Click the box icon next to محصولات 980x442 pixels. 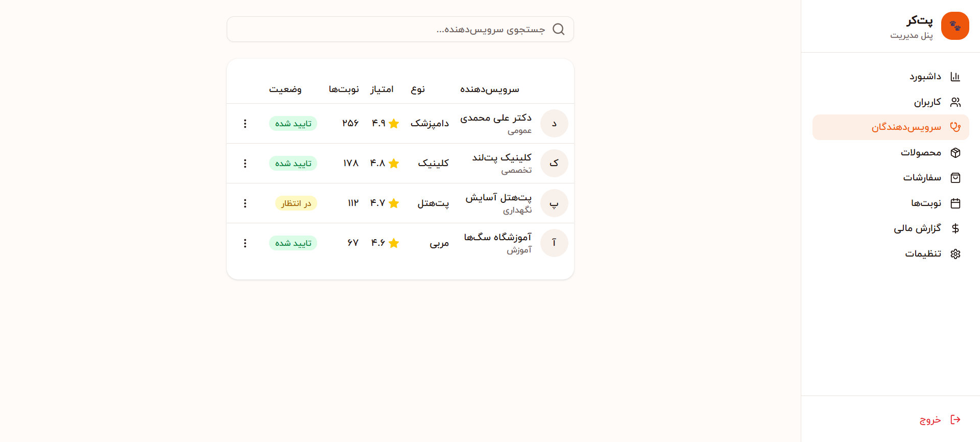pyautogui.click(x=955, y=153)
